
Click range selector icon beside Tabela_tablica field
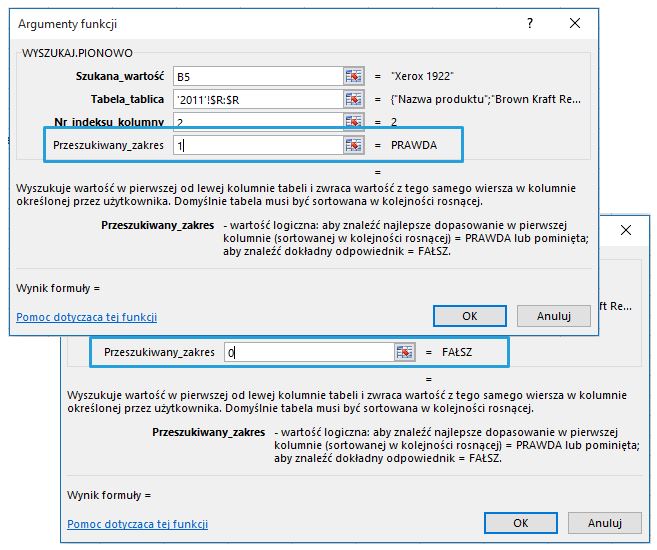click(x=353, y=99)
